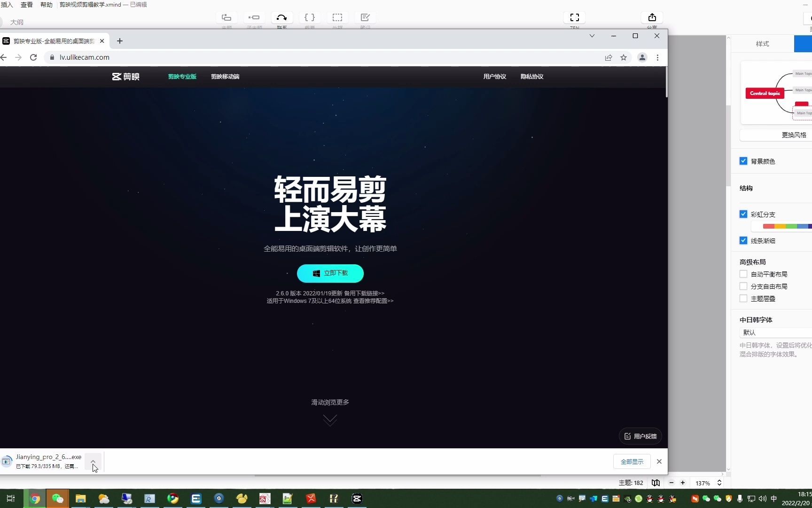Bookmark this page with the star icon
The image size is (812, 508).
(624, 57)
